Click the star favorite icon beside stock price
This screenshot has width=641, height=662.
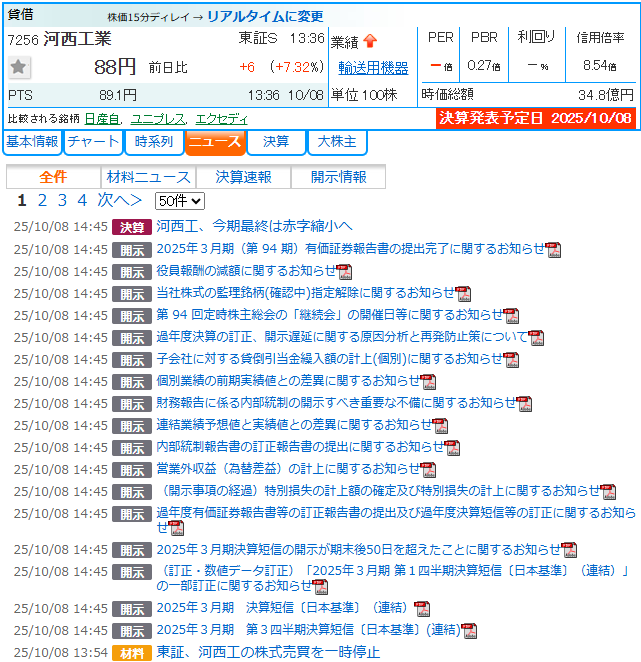click(x=19, y=67)
